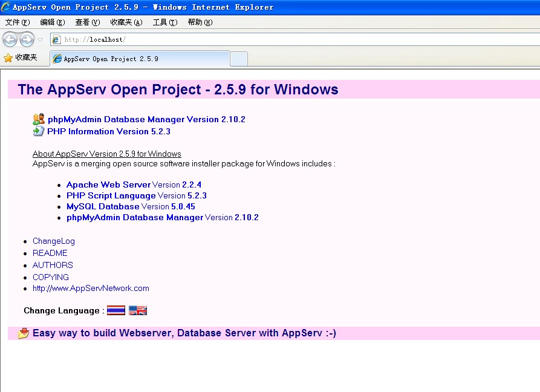Click the Internet Explorer title bar icon

coord(6,7)
